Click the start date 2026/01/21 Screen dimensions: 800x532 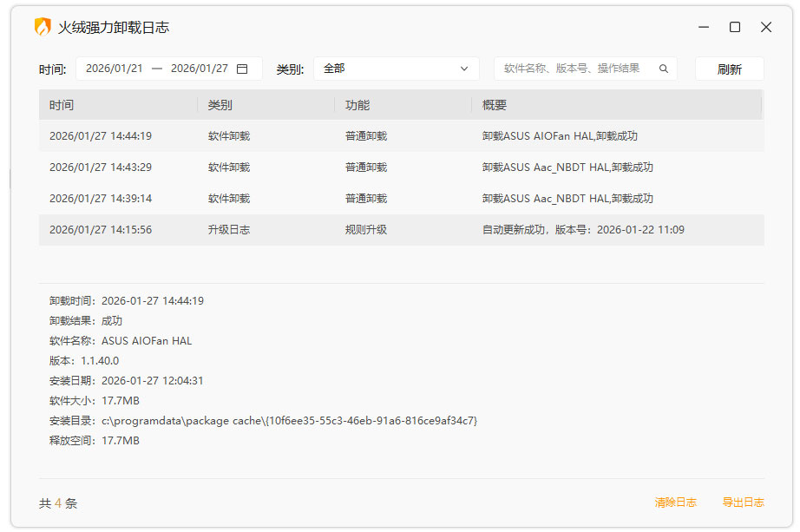tap(113, 67)
